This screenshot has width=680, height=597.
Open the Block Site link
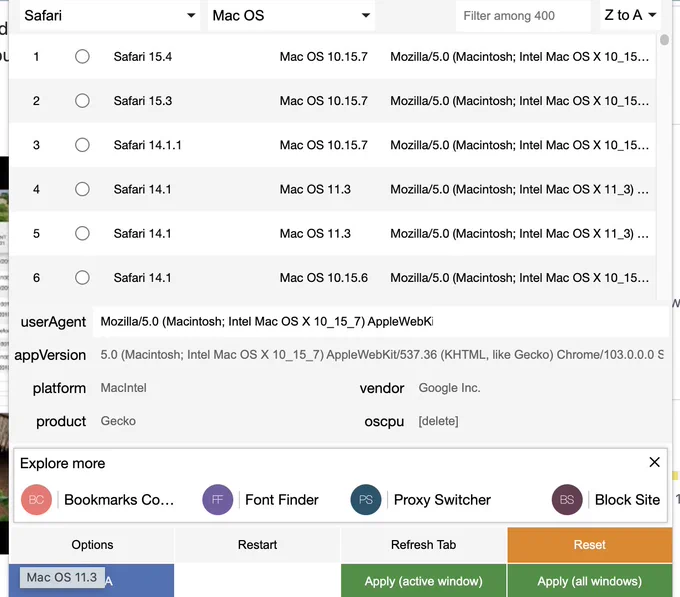tap(628, 500)
